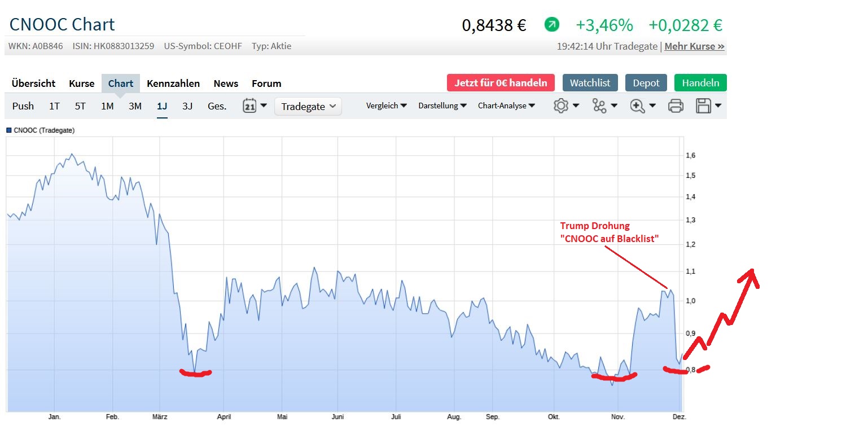The width and height of the screenshot is (868, 426).
Task: Click the Jetzt für 0€ handeln button
Action: pos(501,83)
